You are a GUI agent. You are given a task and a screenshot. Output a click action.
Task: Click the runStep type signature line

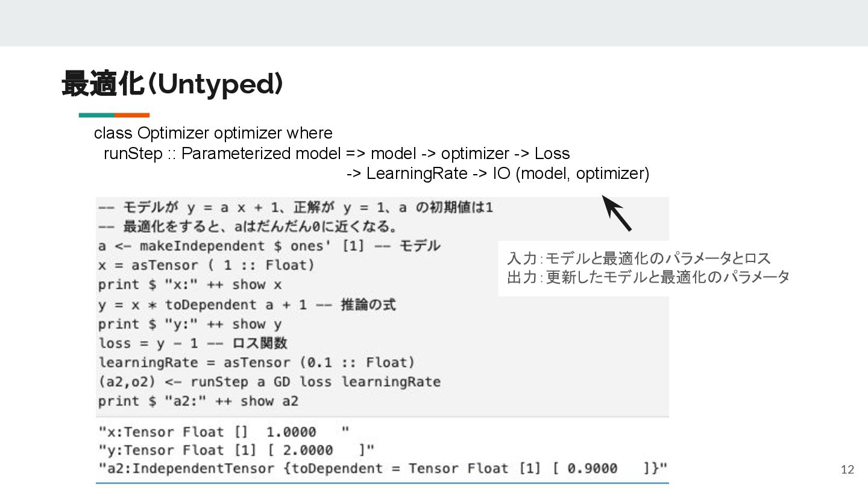coord(337,154)
